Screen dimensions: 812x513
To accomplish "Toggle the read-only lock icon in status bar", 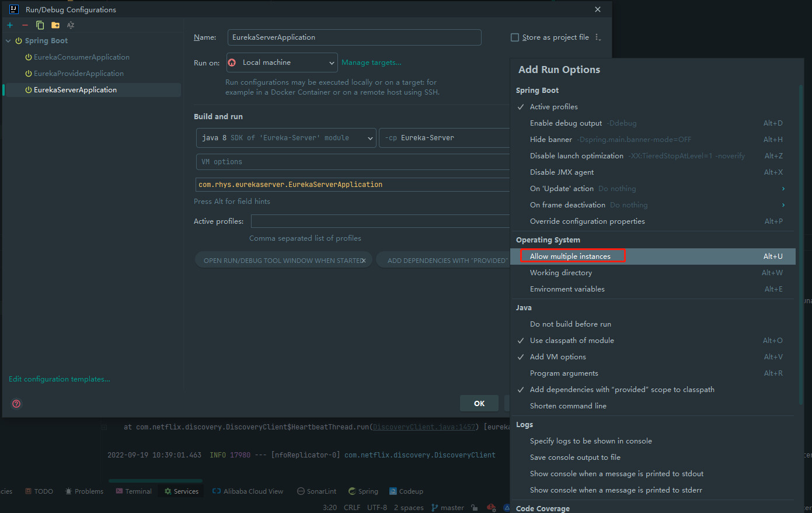I will [475, 507].
